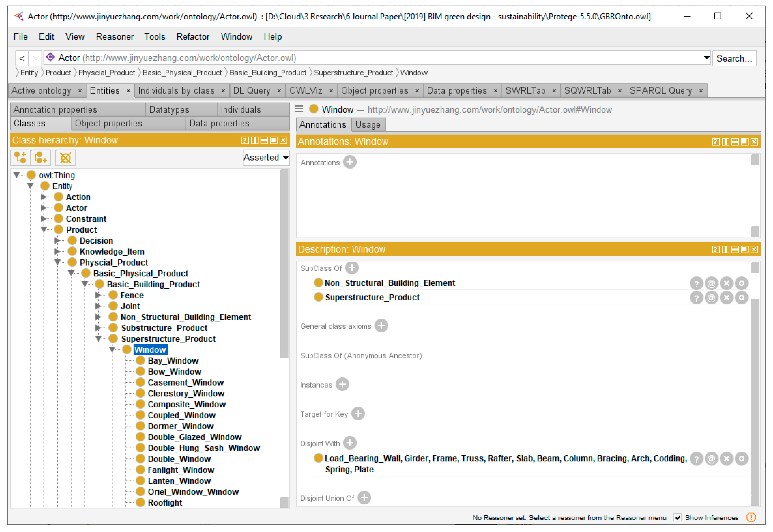Select Casement_Window in class hierarchy
773x532 pixels.
tap(186, 383)
